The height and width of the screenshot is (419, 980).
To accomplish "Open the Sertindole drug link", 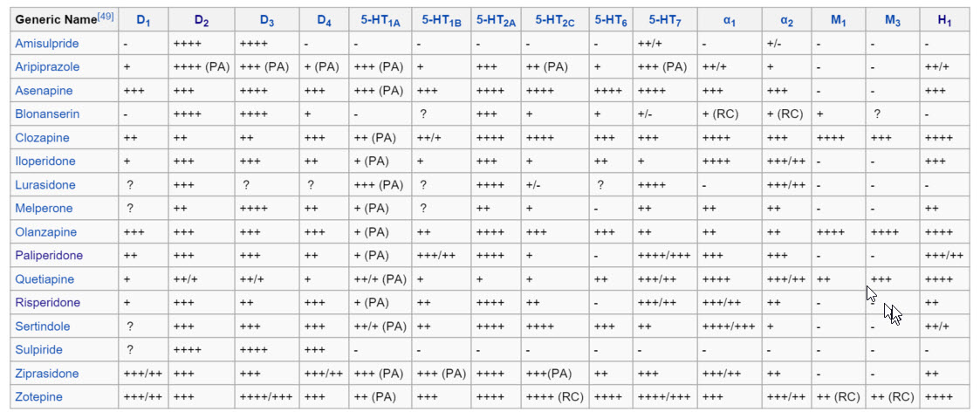I will click(43, 326).
